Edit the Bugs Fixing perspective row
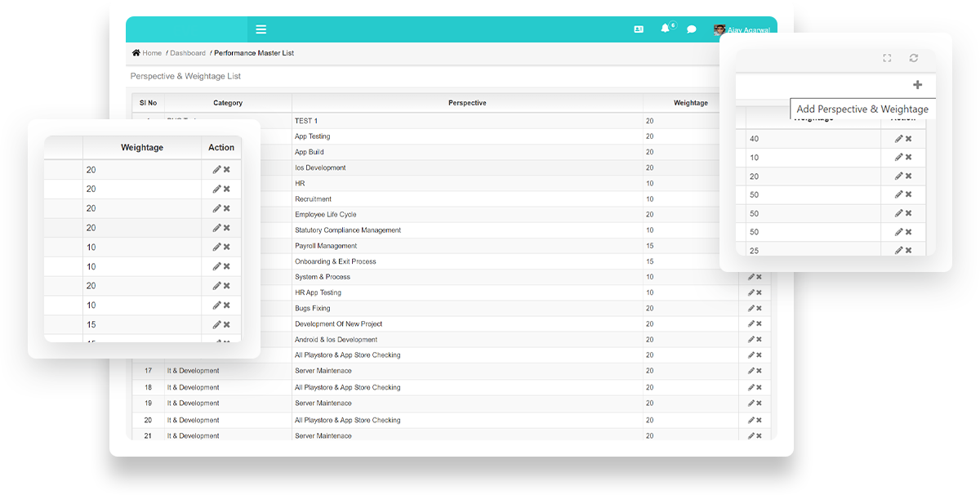The image size is (980, 495). [x=751, y=309]
